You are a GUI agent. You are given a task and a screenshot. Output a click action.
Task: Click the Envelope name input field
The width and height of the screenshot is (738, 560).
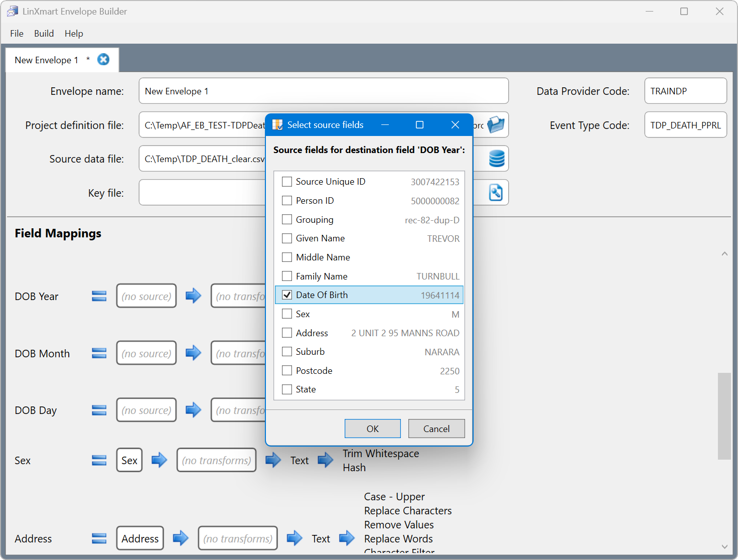(x=324, y=91)
